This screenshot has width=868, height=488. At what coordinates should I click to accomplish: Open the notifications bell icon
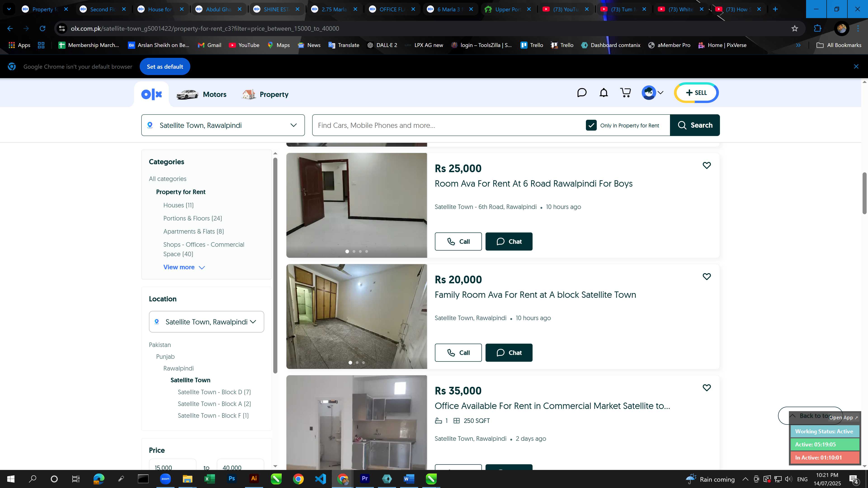[604, 93]
